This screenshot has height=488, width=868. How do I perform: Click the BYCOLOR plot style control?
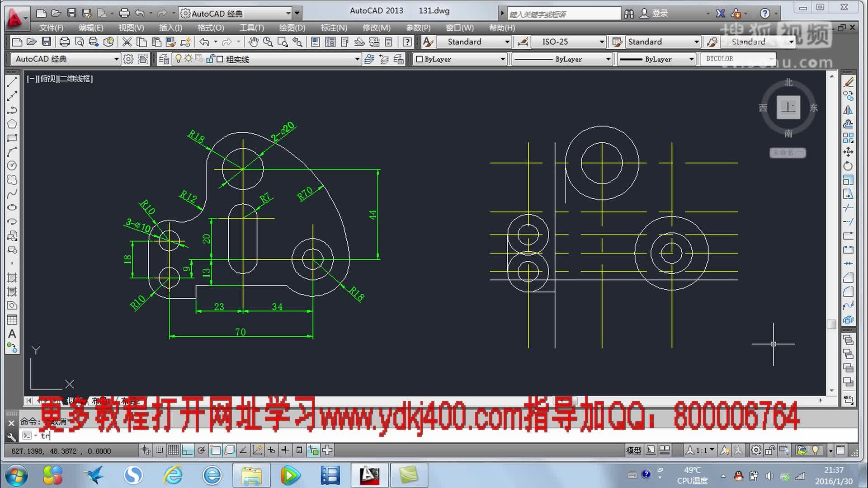(738, 58)
